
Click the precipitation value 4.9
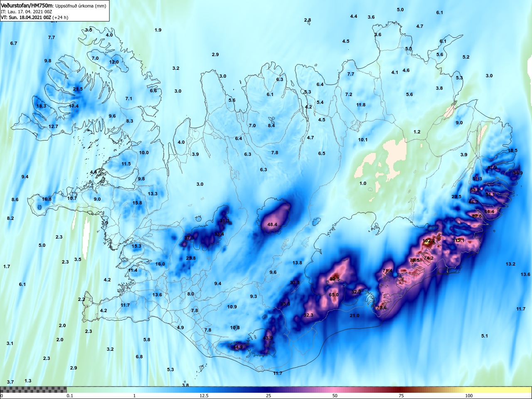(x=180, y=328)
